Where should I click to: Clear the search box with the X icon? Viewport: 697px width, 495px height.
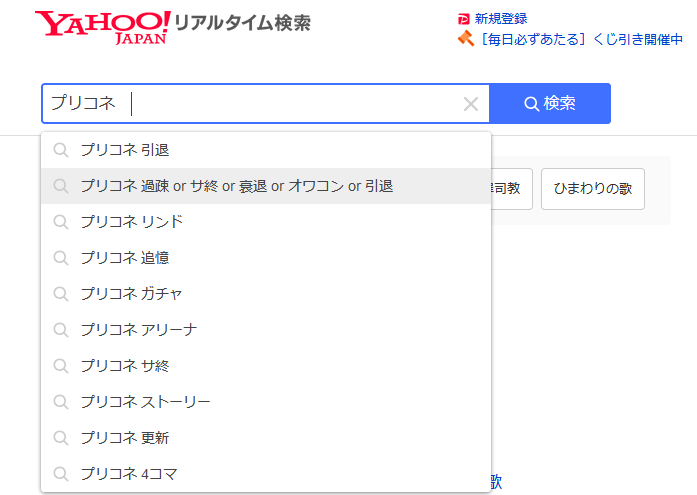pos(471,104)
